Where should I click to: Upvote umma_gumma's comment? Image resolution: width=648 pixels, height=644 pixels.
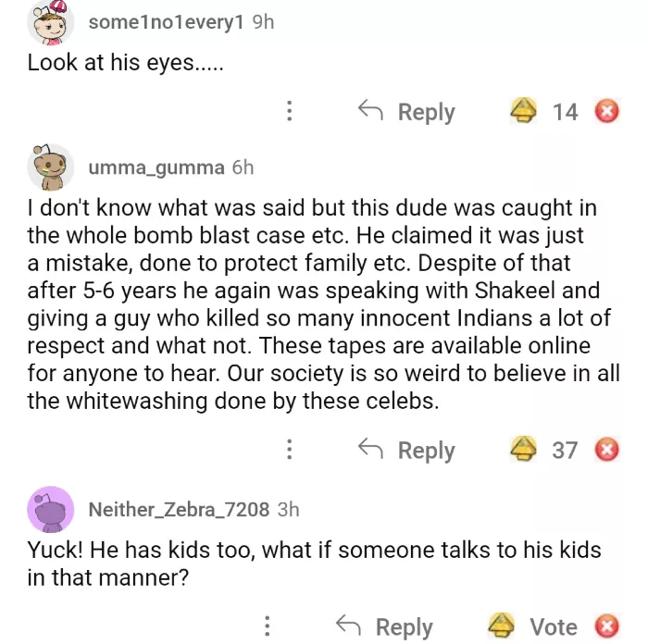tap(524, 451)
